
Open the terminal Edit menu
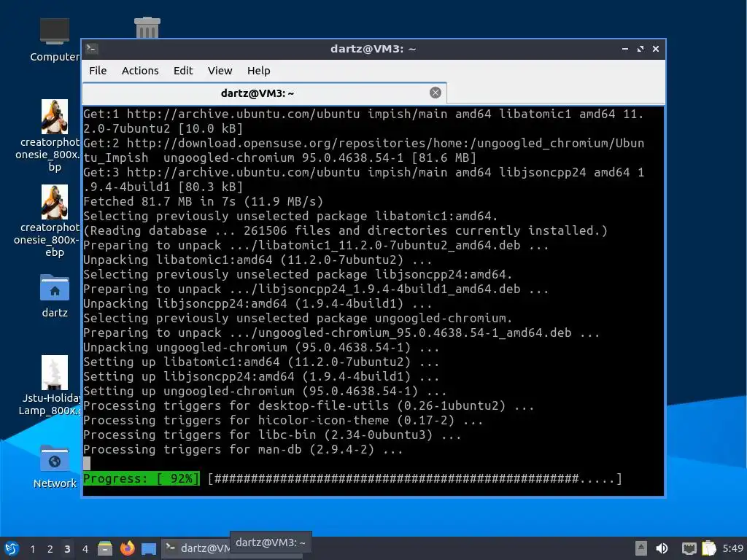(x=183, y=71)
